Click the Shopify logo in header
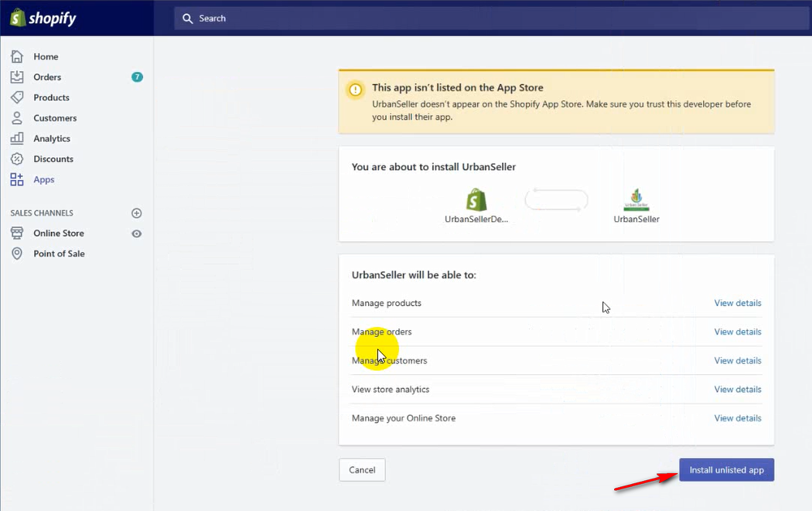The width and height of the screenshot is (812, 511). (43, 18)
